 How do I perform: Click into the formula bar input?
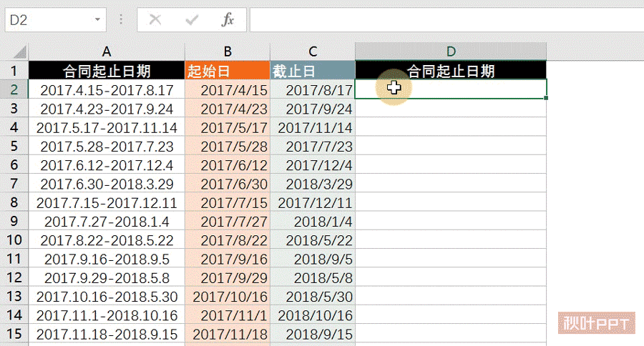[447, 19]
